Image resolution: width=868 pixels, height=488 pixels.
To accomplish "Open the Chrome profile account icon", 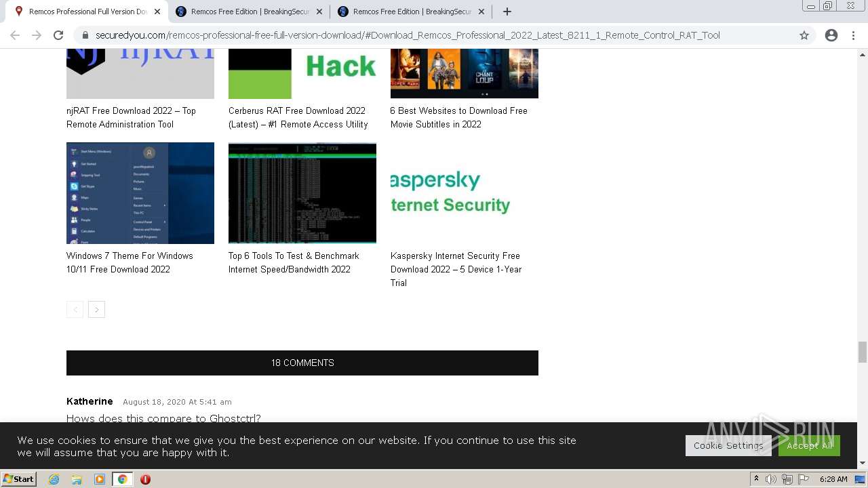I will click(831, 35).
